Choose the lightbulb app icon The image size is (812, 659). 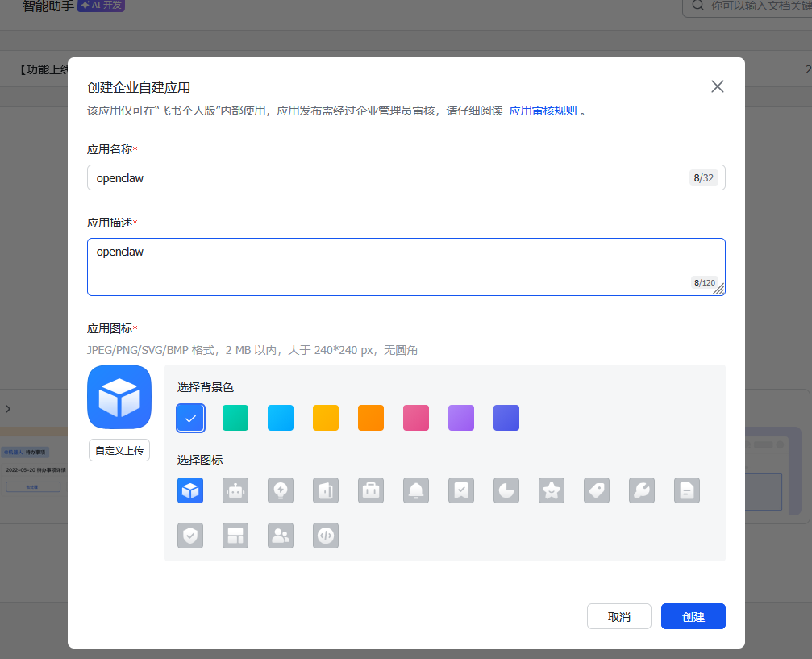[281, 490]
